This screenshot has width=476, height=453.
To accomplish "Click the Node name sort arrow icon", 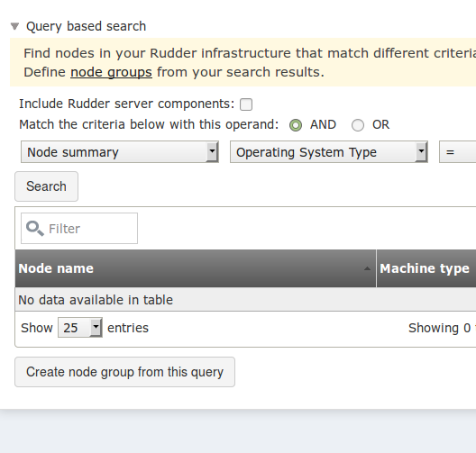I will pos(367,268).
